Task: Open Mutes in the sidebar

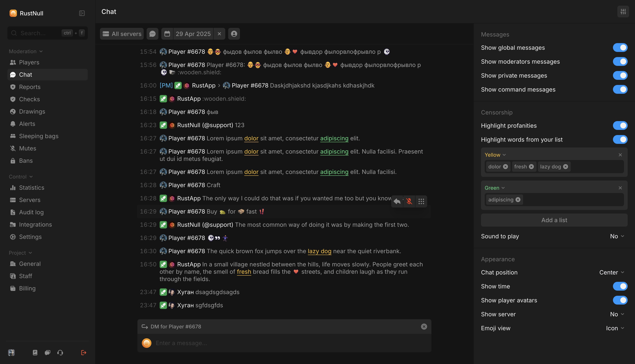Action: [28, 148]
